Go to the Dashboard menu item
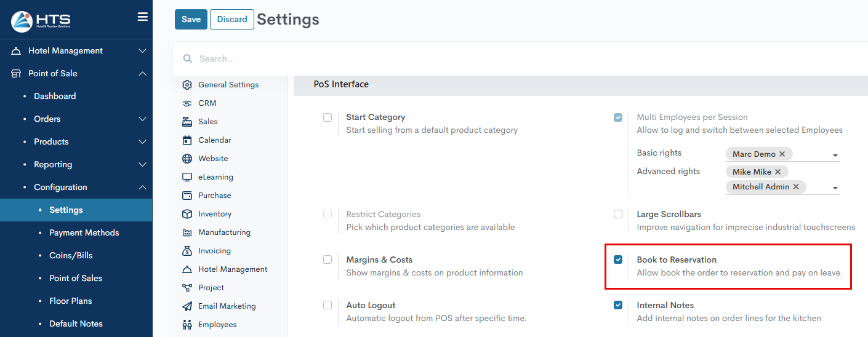868x337 pixels. (55, 96)
